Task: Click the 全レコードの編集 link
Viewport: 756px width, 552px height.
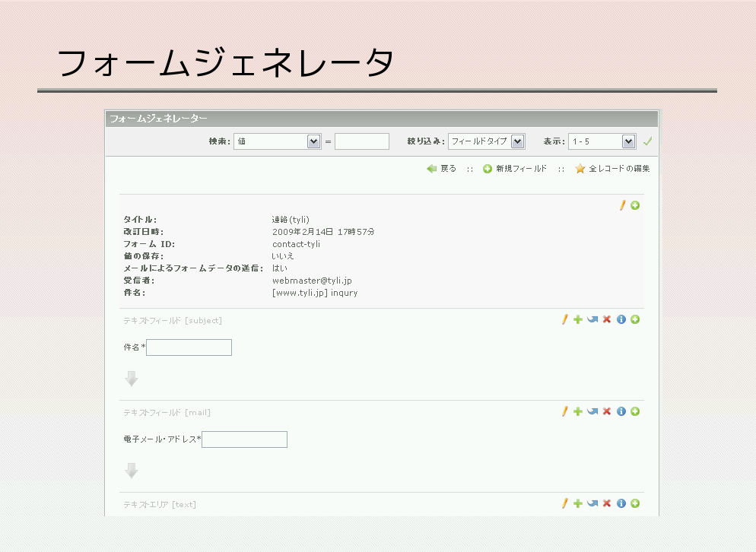Action: [619, 169]
